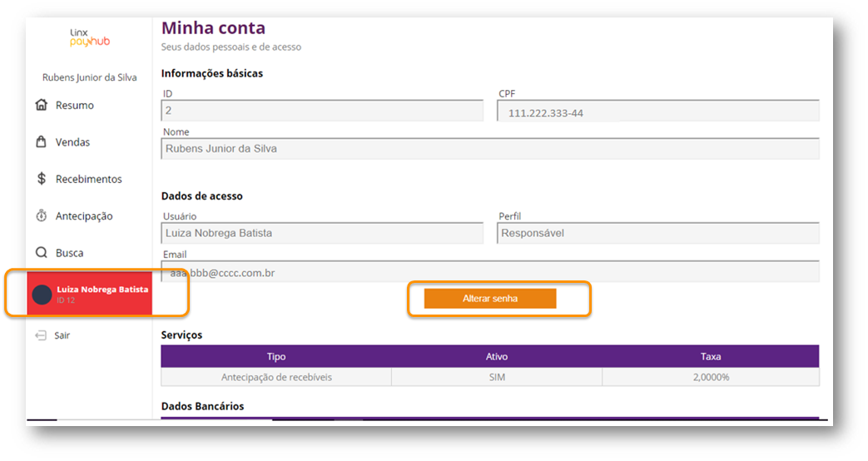Image resolution: width=868 pixels, height=461 pixels.
Task: Click the Tipo column header
Action: tap(276, 356)
